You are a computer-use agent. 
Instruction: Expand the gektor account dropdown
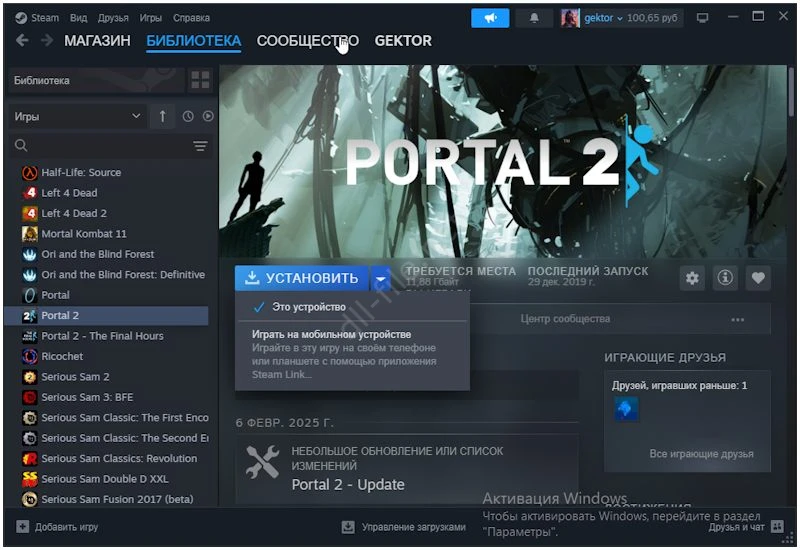click(x=604, y=18)
